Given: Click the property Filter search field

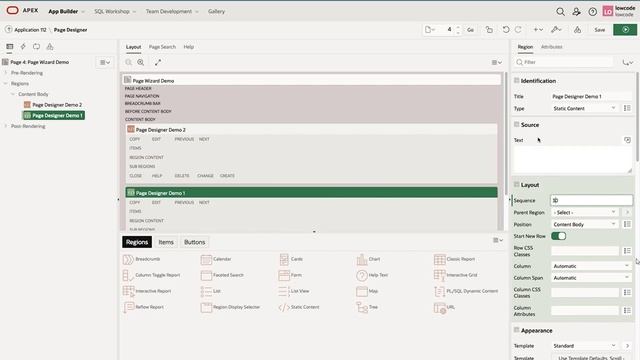Looking at the screenshot, I should 563,62.
